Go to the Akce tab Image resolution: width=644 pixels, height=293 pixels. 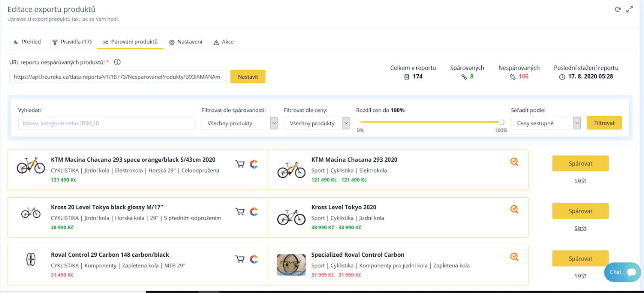[x=223, y=42]
